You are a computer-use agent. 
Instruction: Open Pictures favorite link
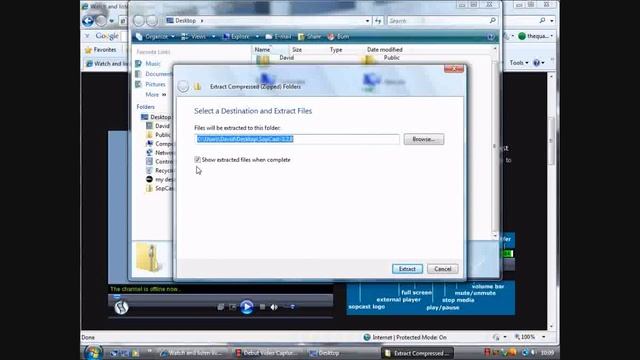click(151, 84)
